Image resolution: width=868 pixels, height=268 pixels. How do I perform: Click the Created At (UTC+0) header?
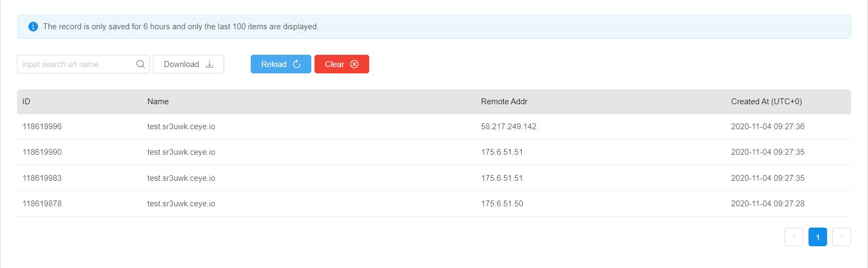(766, 102)
